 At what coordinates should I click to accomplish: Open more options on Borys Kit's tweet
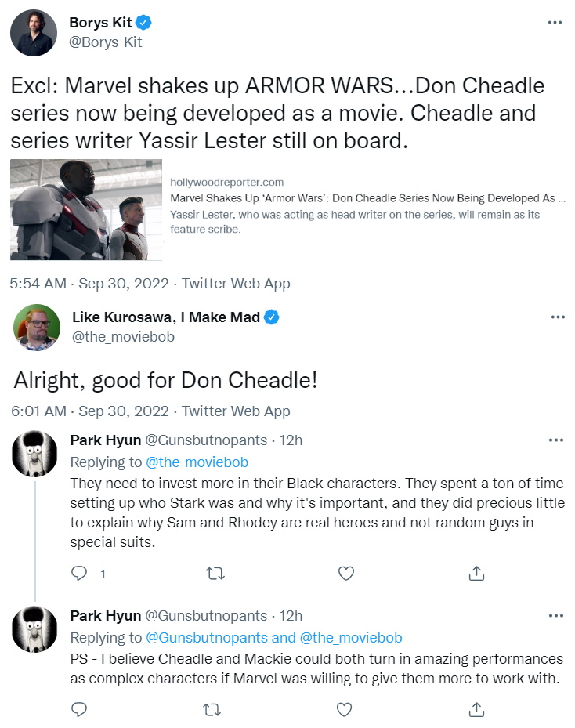(x=555, y=23)
